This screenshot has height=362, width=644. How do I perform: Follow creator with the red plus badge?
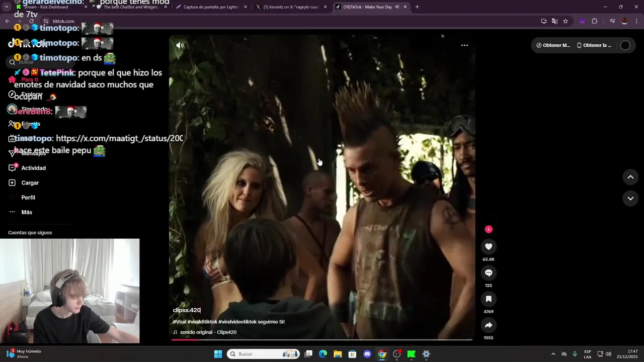489,229
